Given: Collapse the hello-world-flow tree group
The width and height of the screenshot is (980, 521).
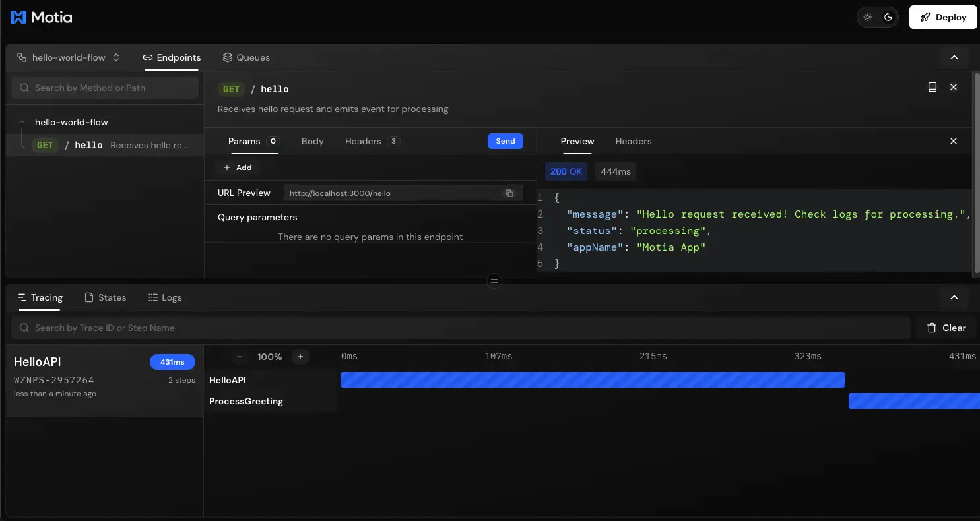Looking at the screenshot, I should pyautogui.click(x=22, y=122).
